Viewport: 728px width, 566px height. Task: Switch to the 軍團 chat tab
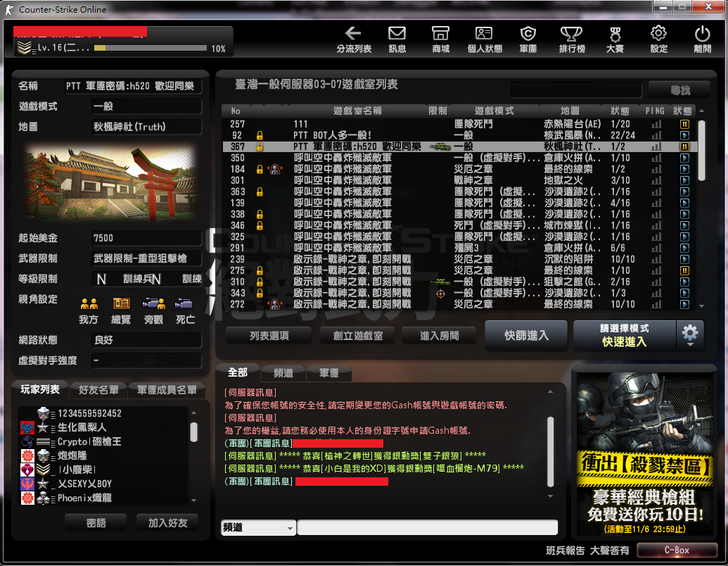point(328,373)
